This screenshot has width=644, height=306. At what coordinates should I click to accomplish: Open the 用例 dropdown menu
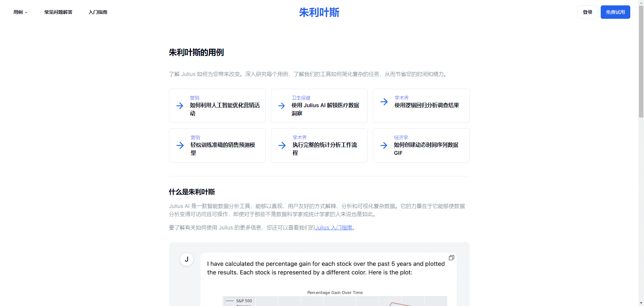pos(20,12)
